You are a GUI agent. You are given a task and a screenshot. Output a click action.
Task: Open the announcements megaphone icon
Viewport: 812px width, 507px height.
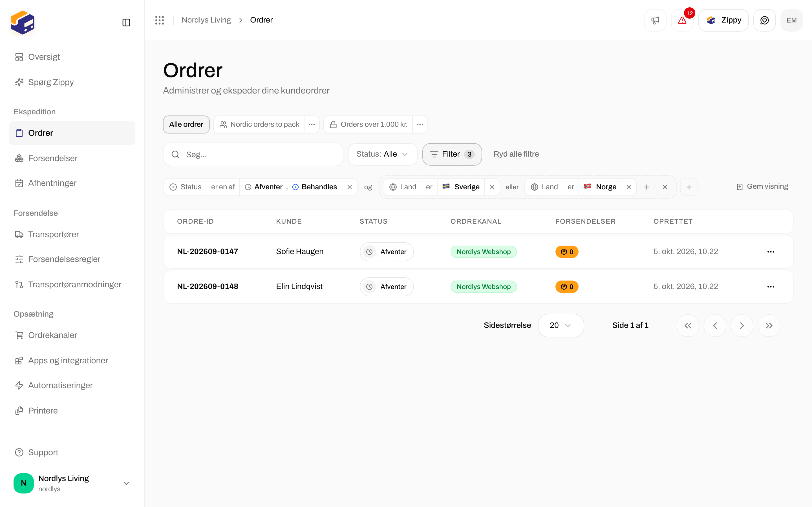coord(655,20)
